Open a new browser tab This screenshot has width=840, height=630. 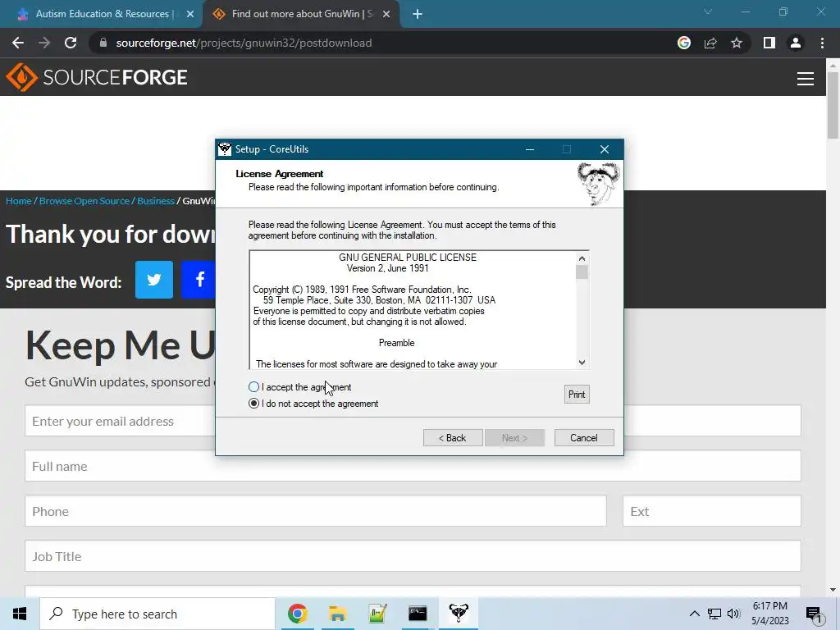(418, 15)
